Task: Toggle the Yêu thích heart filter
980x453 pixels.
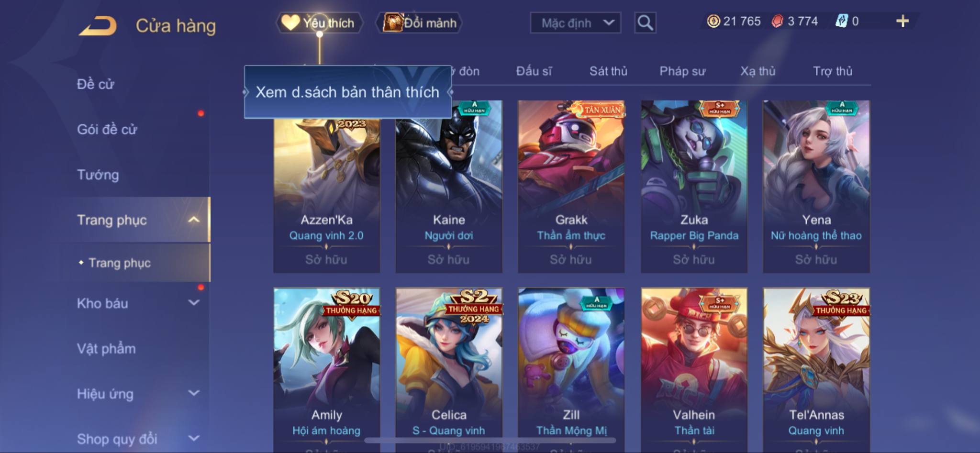Action: tap(319, 22)
